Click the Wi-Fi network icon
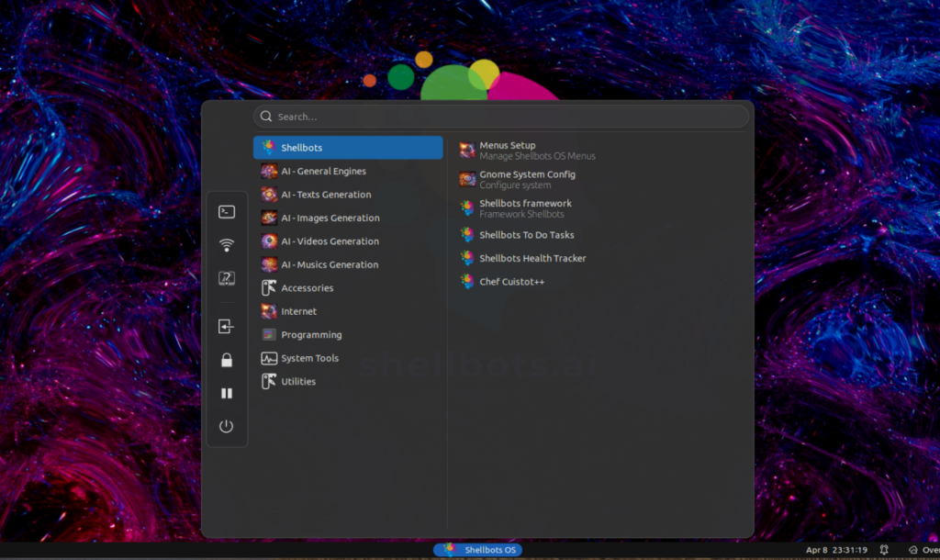 (227, 245)
